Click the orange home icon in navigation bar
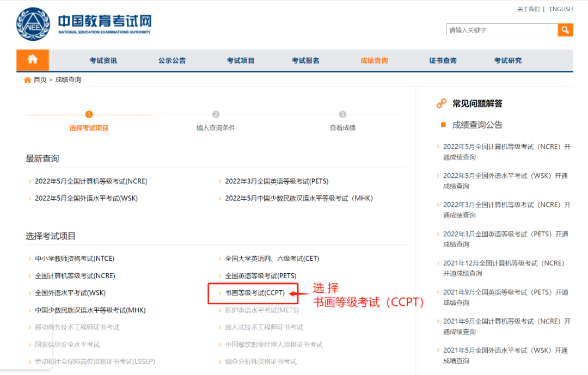Screen dimensions: 588x375 point(33,60)
